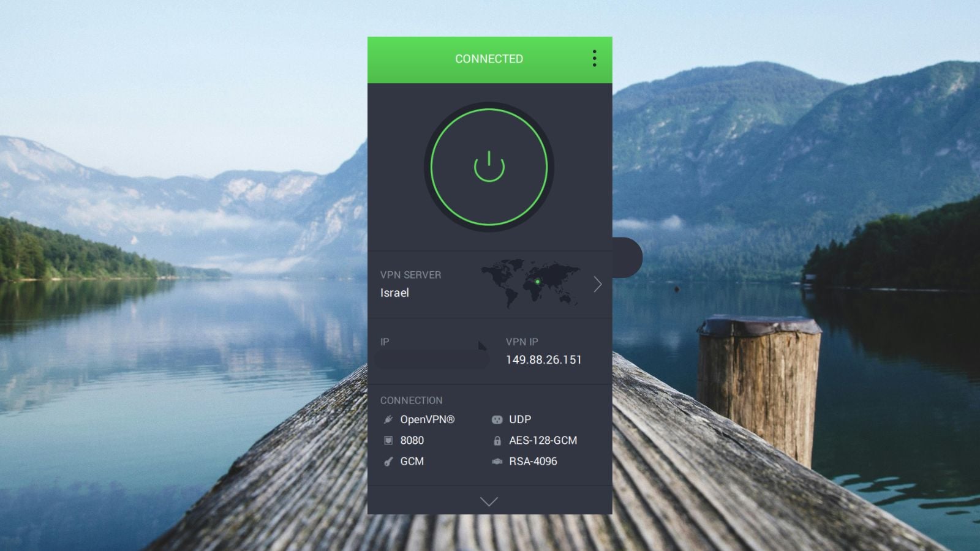
Task: Expand the panel with the bottom chevron
Action: pyautogui.click(x=489, y=501)
